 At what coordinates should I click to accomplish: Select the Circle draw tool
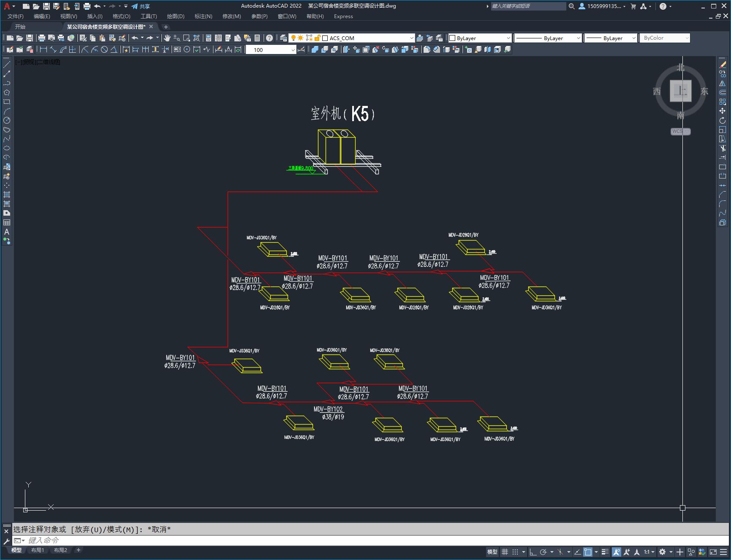pyautogui.click(x=7, y=120)
